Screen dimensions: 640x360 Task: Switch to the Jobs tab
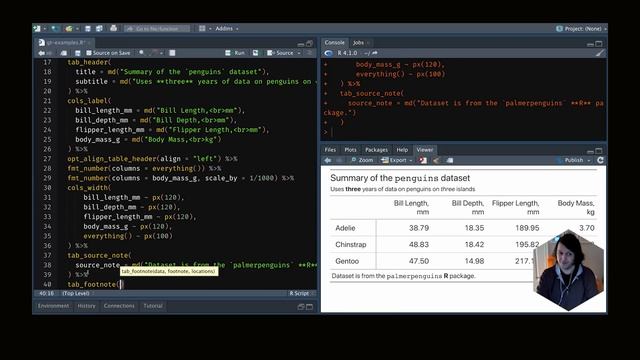coord(358,42)
